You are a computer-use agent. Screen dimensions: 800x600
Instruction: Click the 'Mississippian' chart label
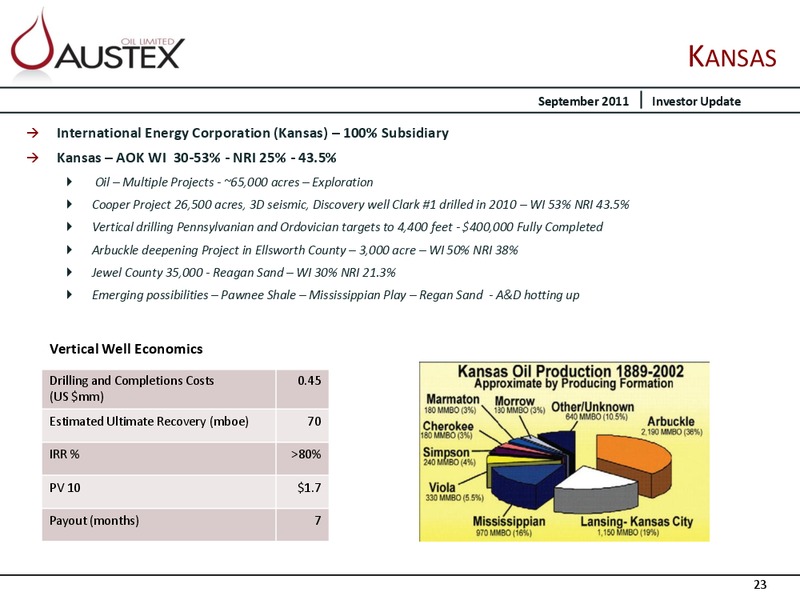pyautogui.click(x=509, y=521)
